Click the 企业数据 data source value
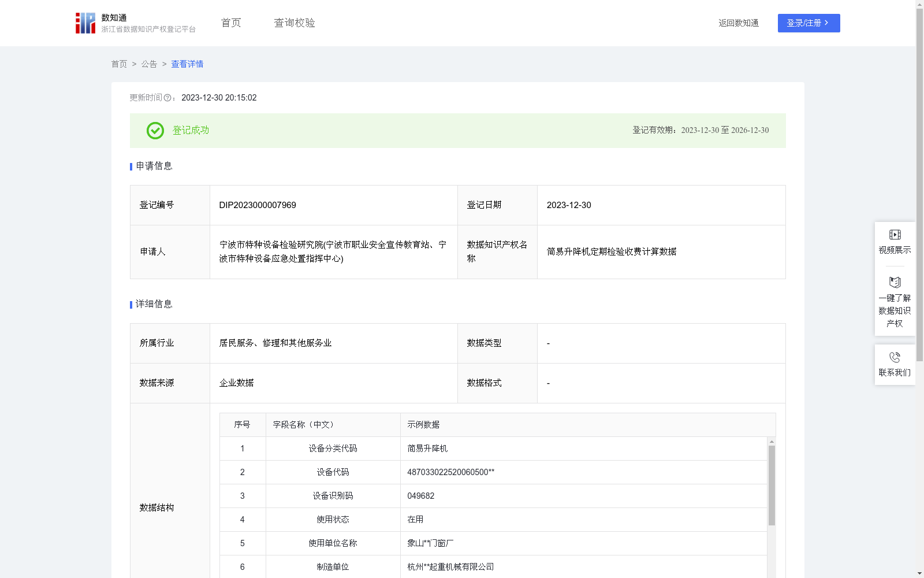The width and height of the screenshot is (924, 578). (236, 383)
